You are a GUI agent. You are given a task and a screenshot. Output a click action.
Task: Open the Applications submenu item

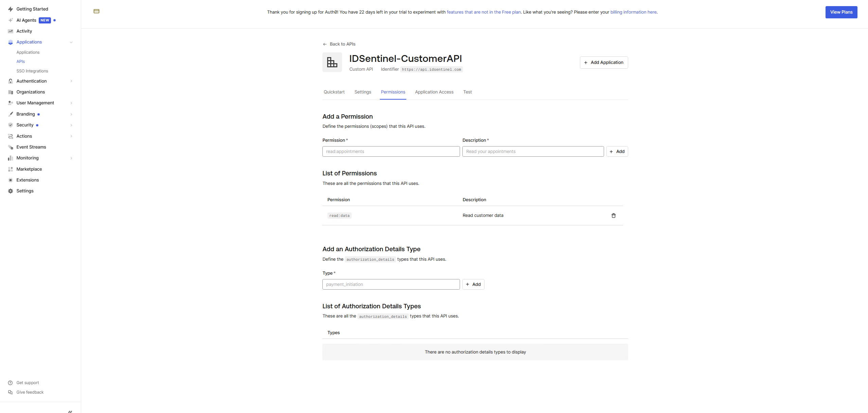pos(28,52)
